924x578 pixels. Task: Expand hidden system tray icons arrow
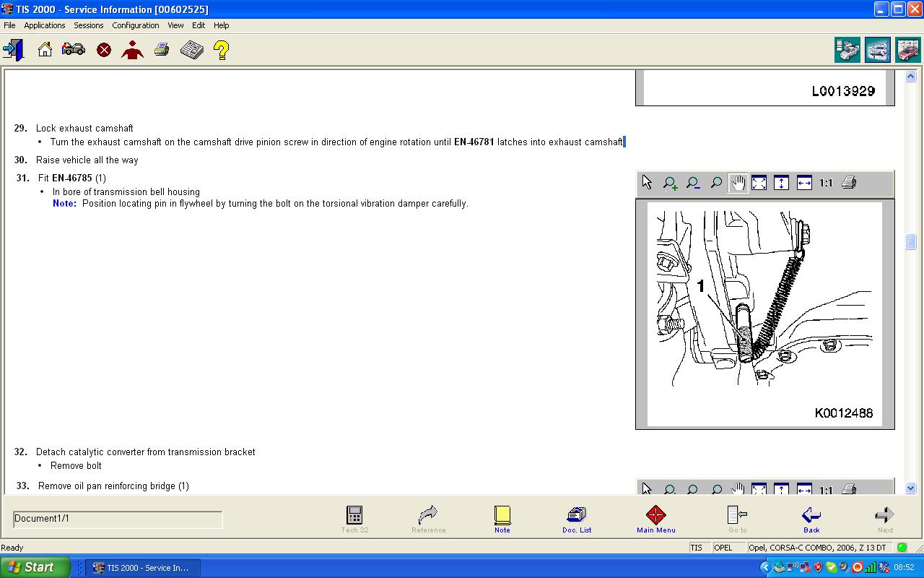tap(766, 568)
